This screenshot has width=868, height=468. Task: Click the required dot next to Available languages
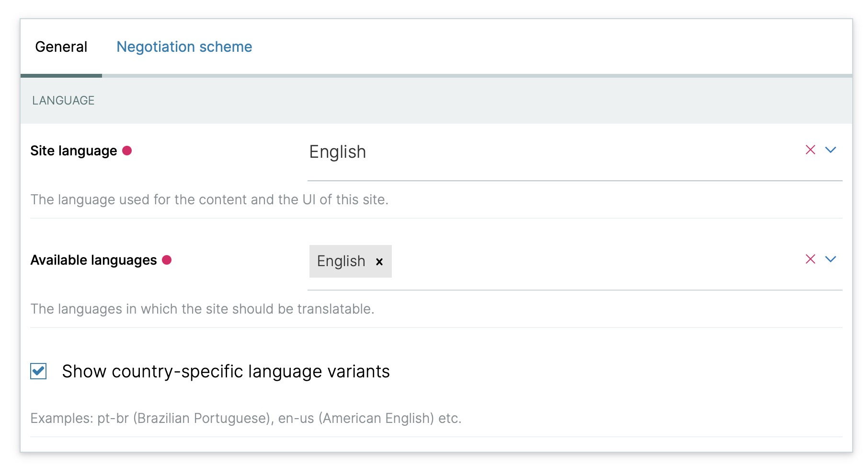[x=167, y=260]
